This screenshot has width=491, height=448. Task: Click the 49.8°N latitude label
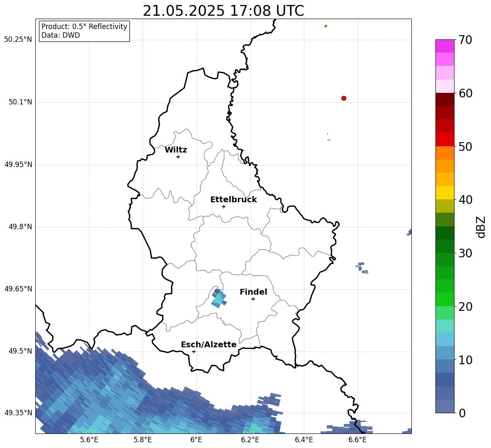coord(20,227)
